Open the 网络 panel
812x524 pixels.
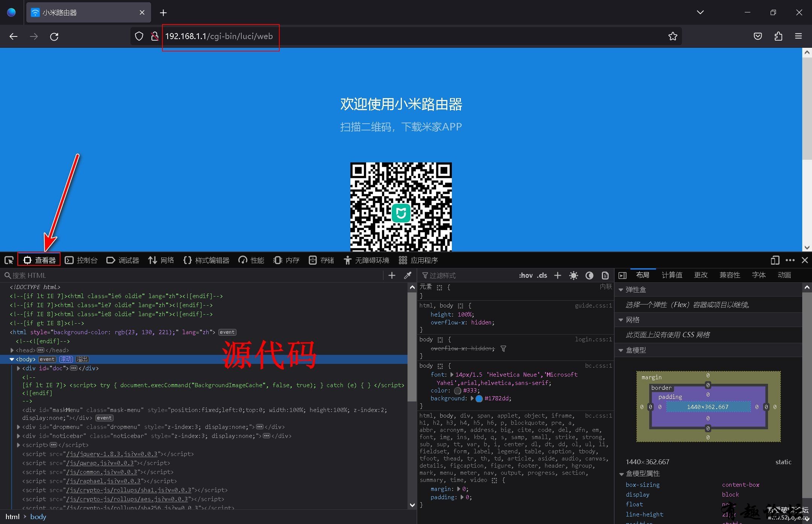click(x=161, y=260)
